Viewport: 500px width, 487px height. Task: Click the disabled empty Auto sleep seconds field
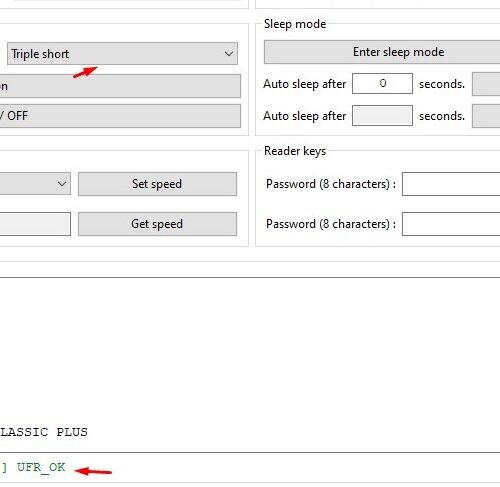(x=382, y=116)
